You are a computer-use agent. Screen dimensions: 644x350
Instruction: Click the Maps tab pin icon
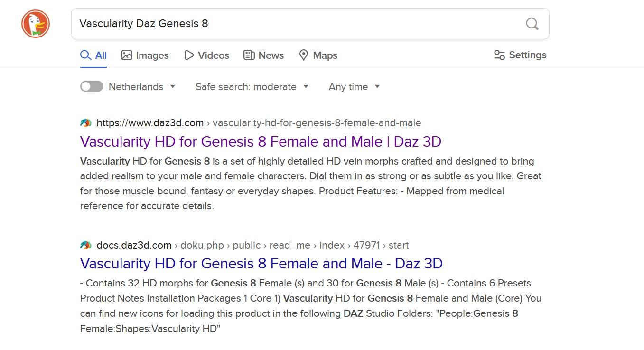point(304,55)
